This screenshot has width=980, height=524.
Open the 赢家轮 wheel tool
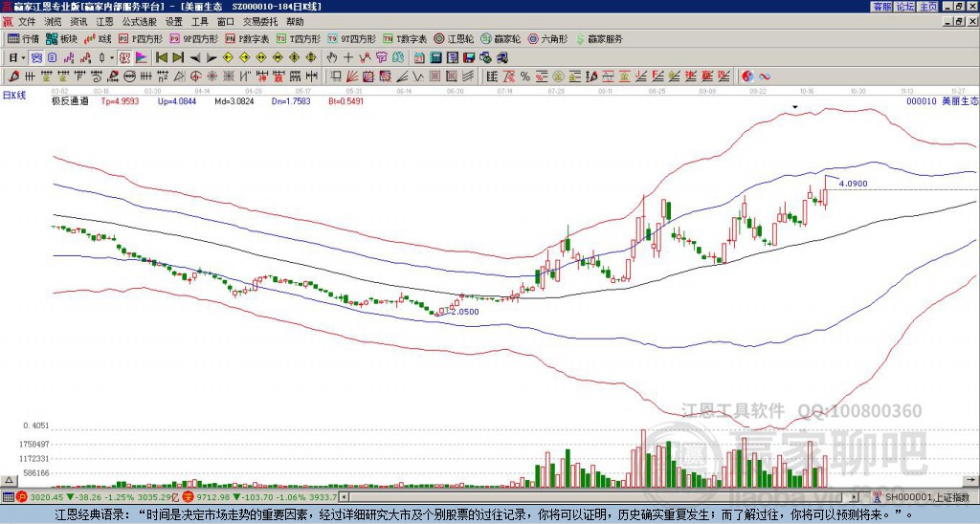click(501, 38)
